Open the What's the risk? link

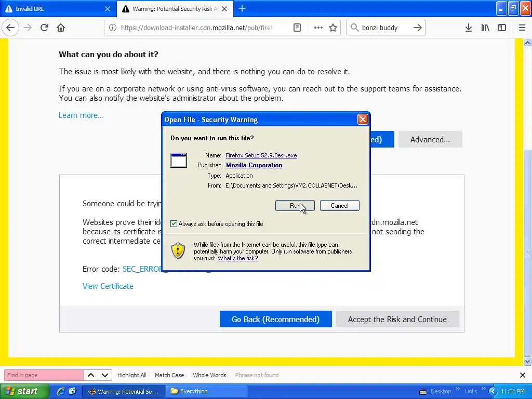click(x=237, y=258)
